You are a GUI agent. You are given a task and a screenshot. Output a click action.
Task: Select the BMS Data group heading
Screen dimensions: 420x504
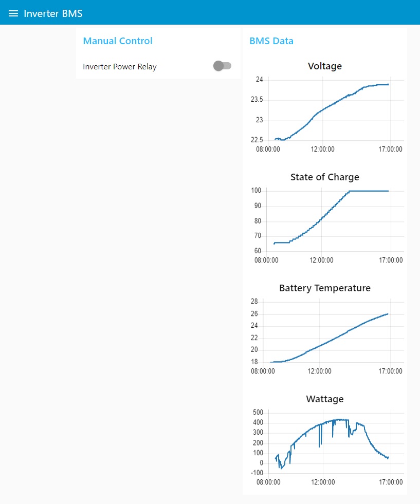point(271,41)
